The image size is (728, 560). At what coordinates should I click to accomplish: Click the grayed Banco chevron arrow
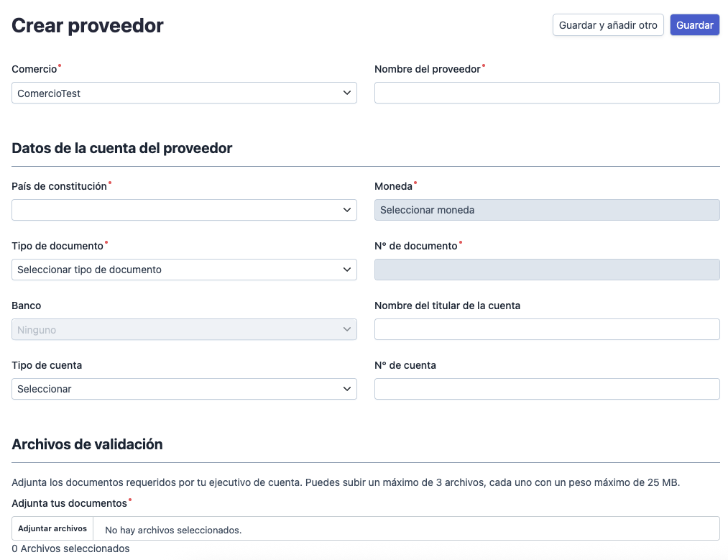347,329
